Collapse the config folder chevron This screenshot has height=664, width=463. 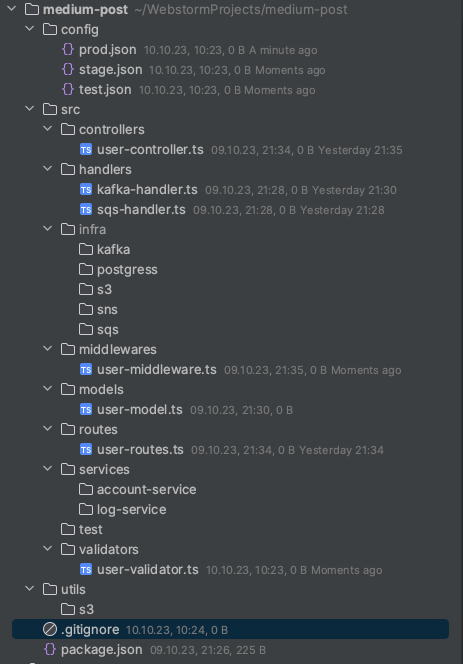[x=30, y=29]
